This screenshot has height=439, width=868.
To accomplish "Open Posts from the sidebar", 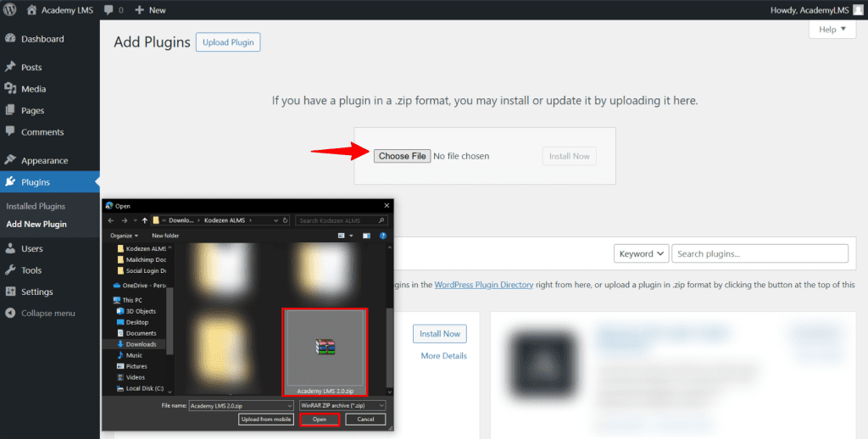I will tap(31, 67).
